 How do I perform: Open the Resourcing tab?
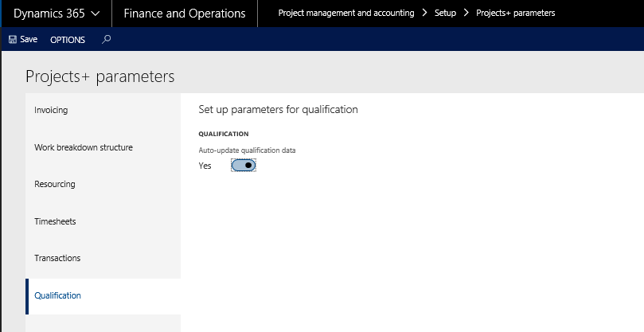point(55,184)
